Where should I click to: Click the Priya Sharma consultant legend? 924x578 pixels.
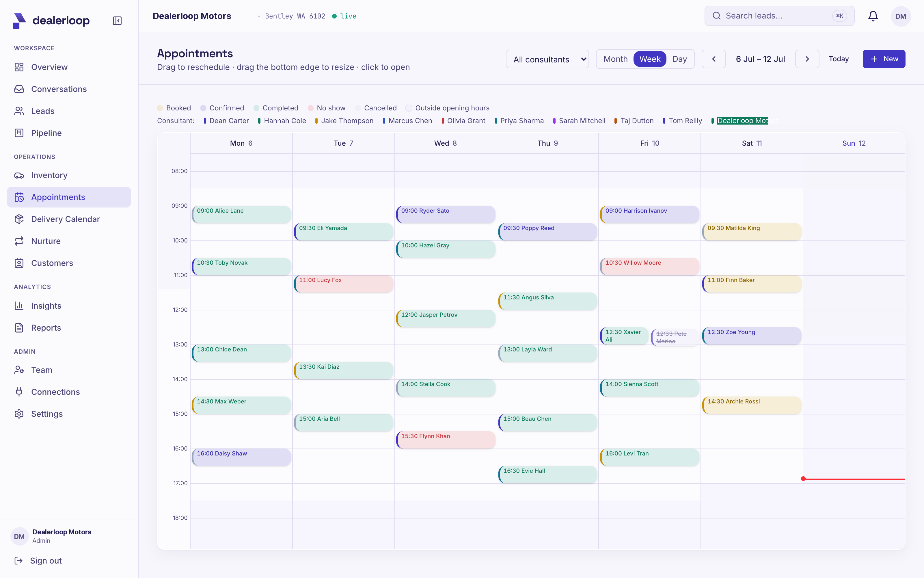[x=519, y=121]
